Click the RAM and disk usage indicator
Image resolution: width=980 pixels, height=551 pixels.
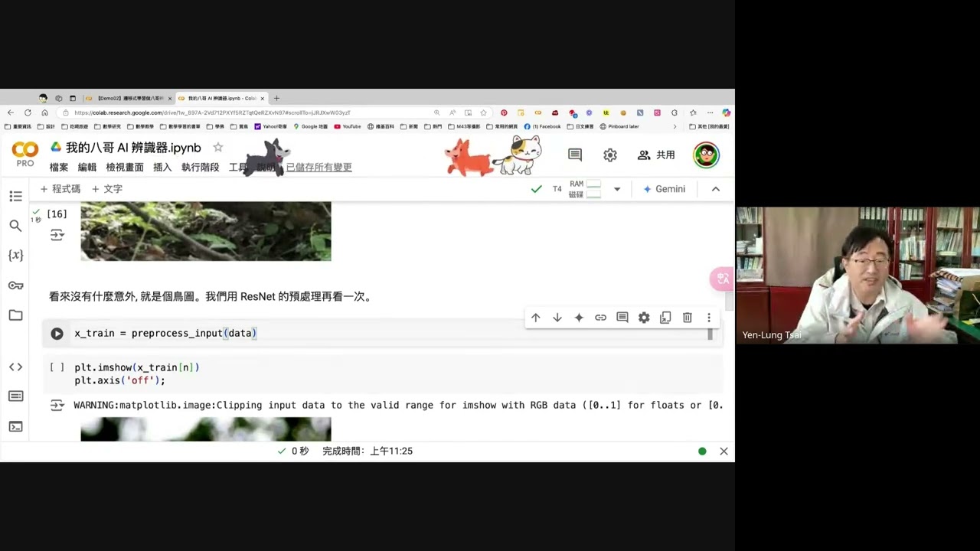tap(585, 189)
